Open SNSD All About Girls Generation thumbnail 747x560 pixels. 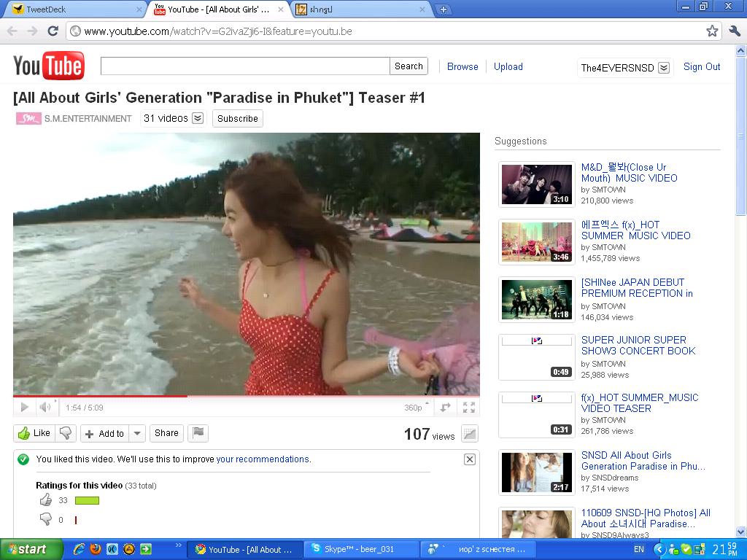coord(537,472)
